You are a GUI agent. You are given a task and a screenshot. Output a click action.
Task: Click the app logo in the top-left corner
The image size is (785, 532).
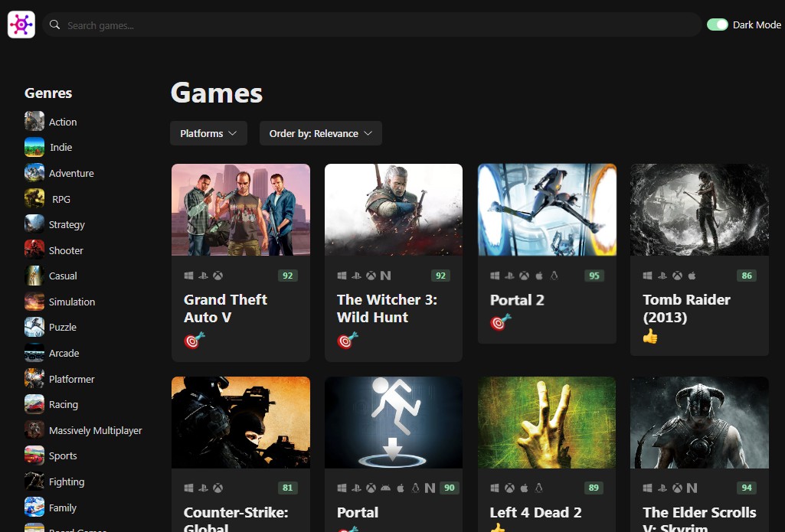pyautogui.click(x=21, y=24)
